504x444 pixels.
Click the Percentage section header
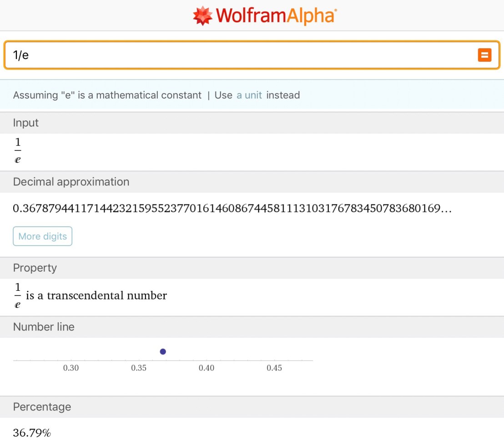[x=42, y=407]
